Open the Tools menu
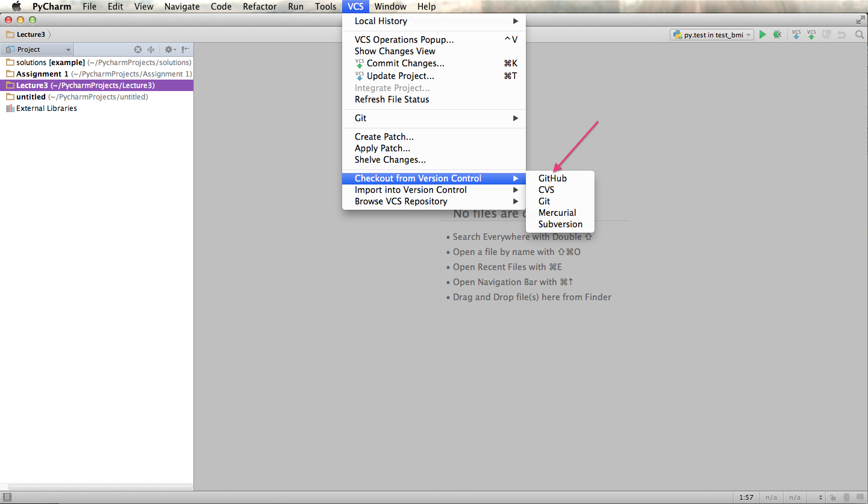This screenshot has height=504, width=868. pos(325,7)
